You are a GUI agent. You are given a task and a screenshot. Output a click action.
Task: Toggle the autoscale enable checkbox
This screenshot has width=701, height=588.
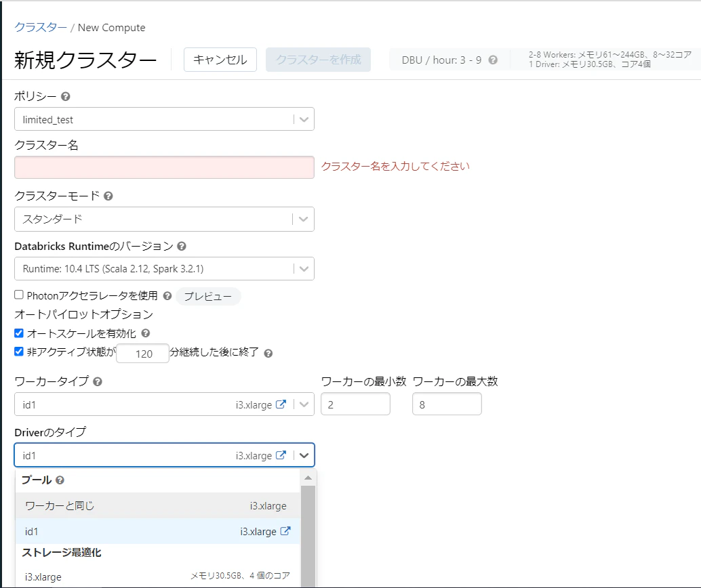coord(19,333)
